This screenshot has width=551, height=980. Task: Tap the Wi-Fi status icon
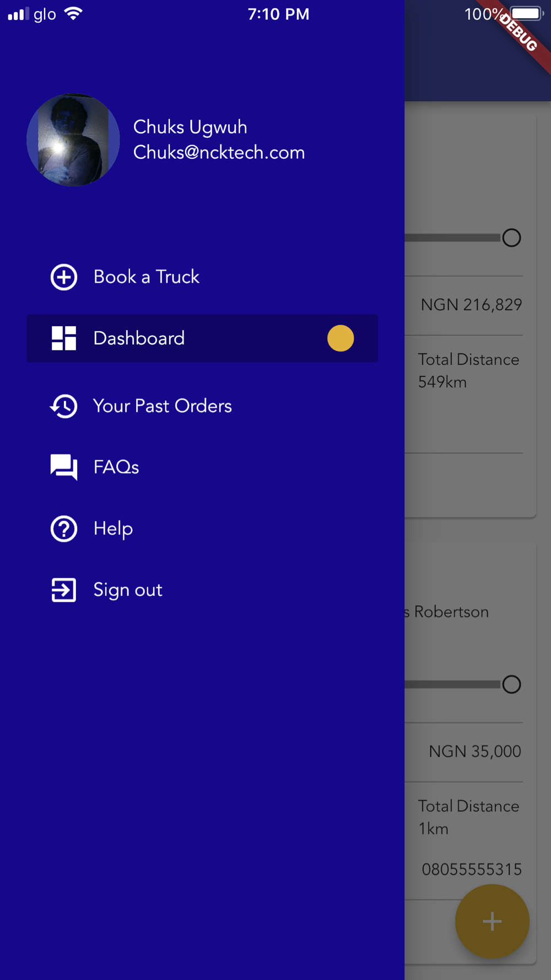click(x=73, y=13)
